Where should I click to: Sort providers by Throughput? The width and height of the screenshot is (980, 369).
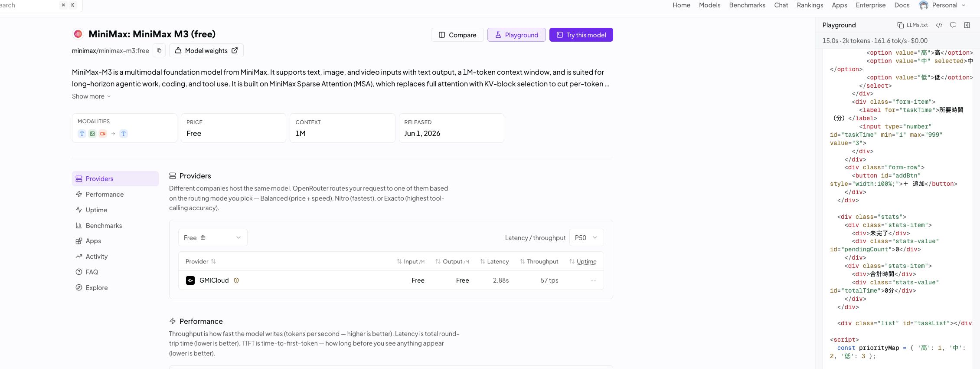pos(539,261)
